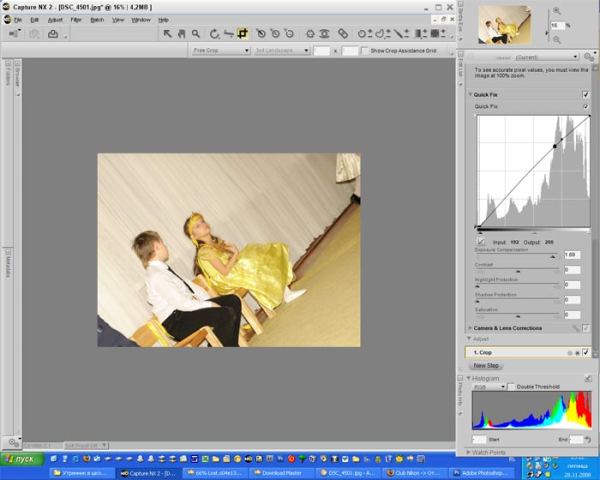Switch to Download Master in taskbar
The height and width of the screenshot is (480, 600).
pyautogui.click(x=281, y=473)
